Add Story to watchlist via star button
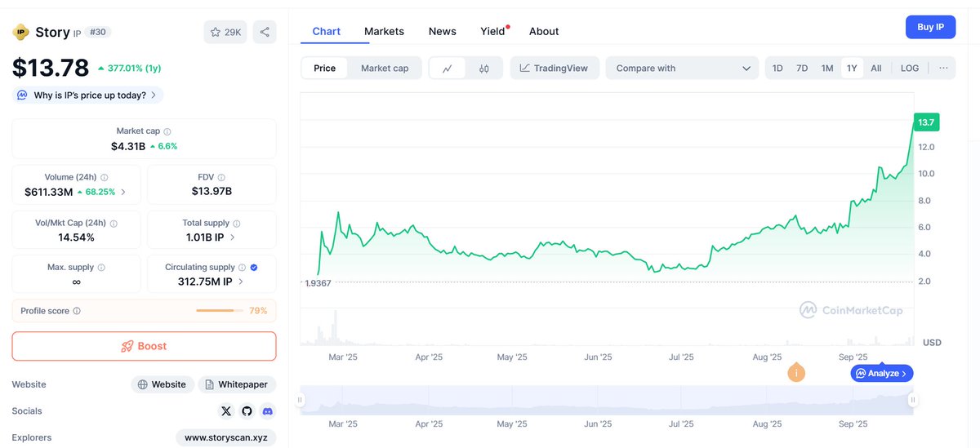 click(x=225, y=32)
